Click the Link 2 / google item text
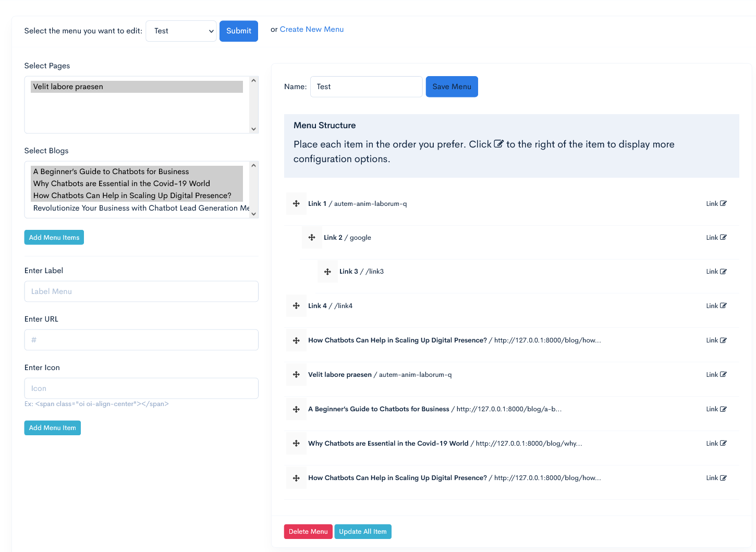Screen dimensions: 756x552 (347, 237)
